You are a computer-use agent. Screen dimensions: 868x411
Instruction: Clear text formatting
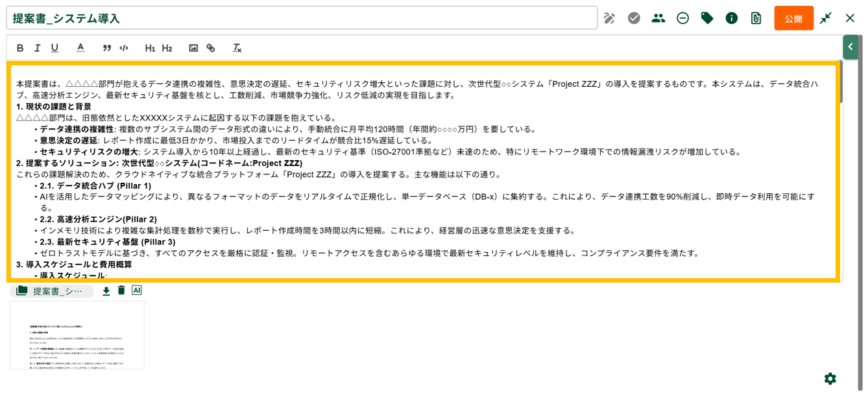[237, 48]
